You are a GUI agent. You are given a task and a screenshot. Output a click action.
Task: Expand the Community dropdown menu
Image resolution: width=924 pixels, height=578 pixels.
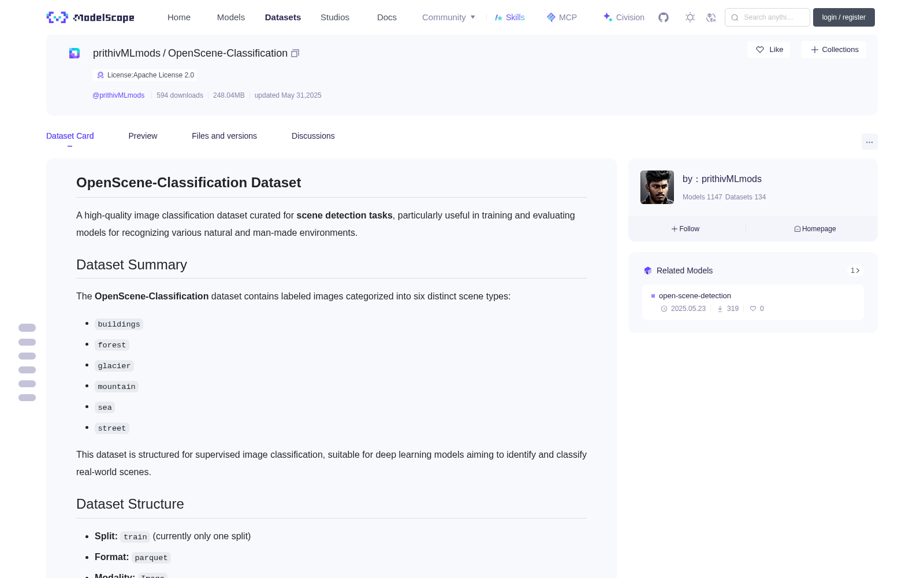[x=449, y=17]
